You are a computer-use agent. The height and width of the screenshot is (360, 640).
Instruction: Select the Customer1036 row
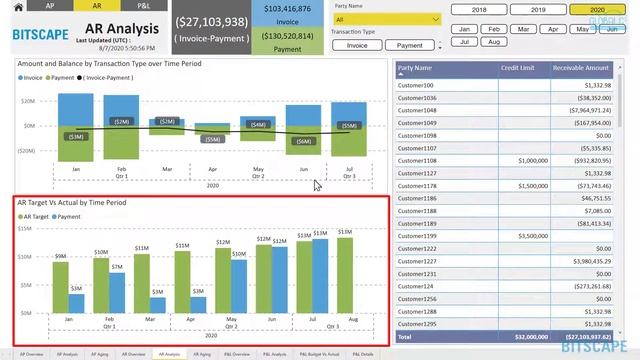coord(504,98)
